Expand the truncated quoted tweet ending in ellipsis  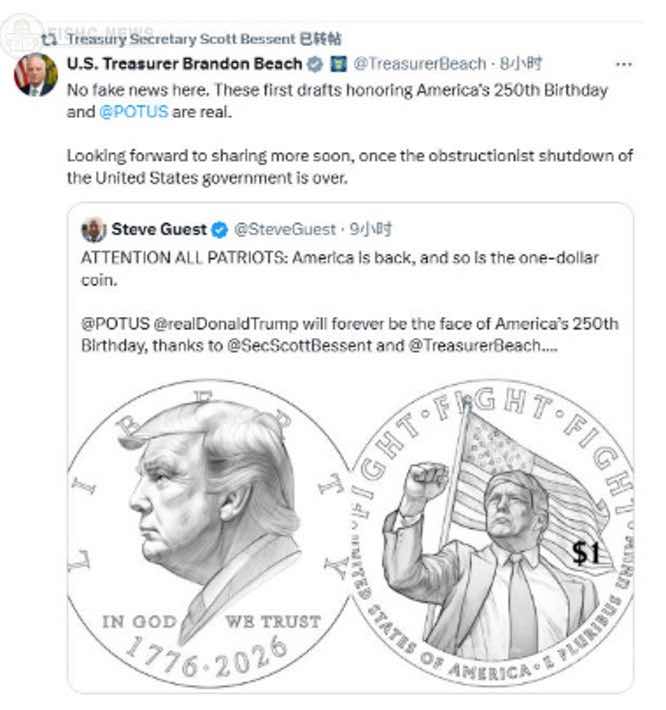click(549, 346)
